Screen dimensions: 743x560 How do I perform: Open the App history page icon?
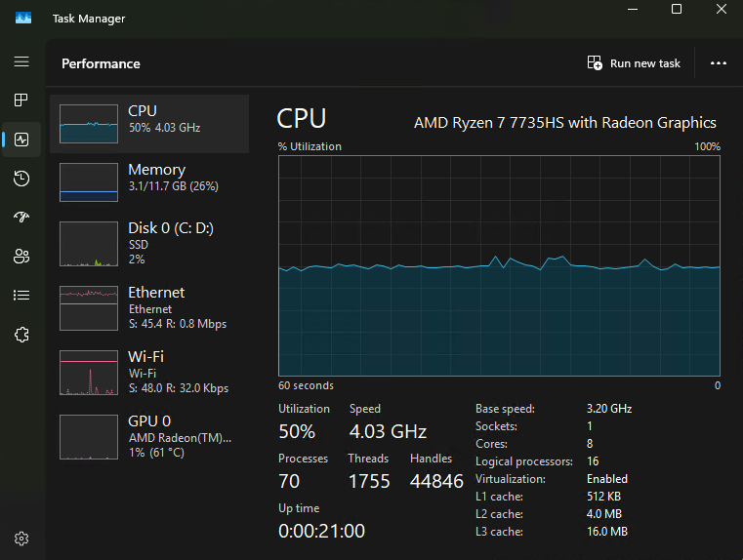click(21, 179)
